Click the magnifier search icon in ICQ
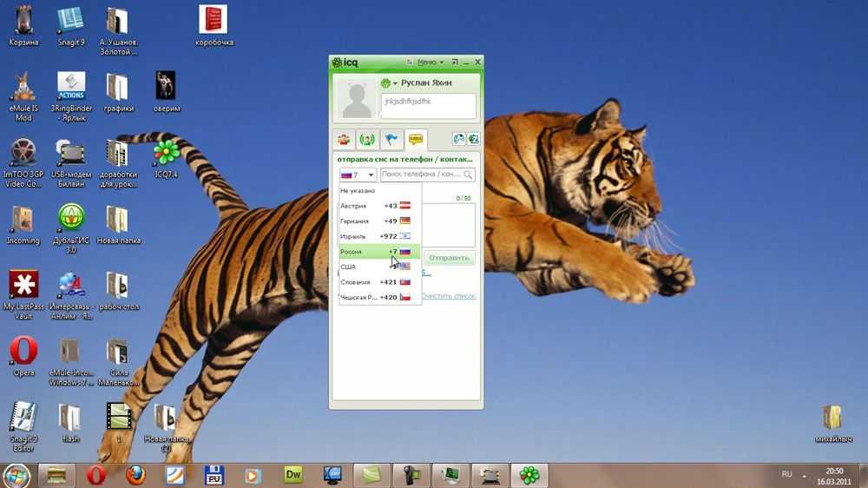This screenshot has width=868, height=488. coord(469,175)
